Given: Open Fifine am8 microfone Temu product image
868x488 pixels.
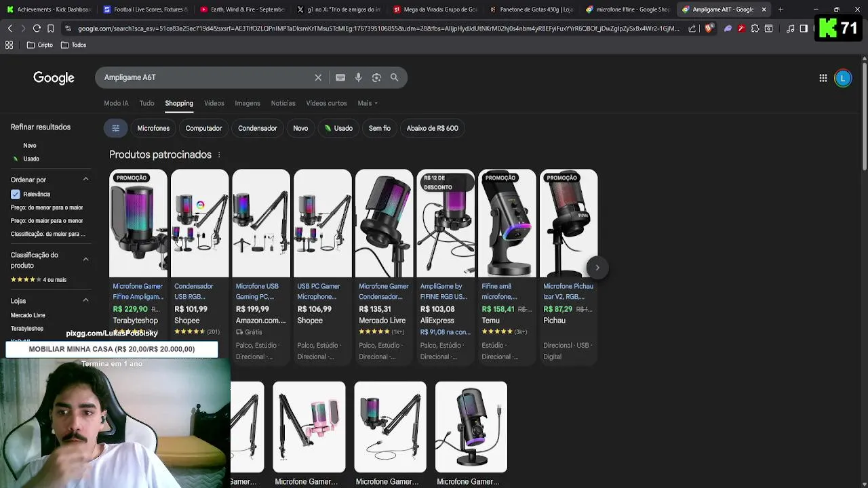Looking at the screenshot, I should [507, 224].
